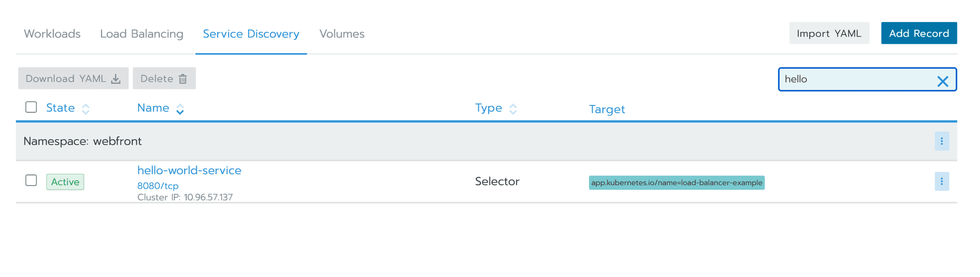Toggle the select-all checkbox in header

coord(31,107)
